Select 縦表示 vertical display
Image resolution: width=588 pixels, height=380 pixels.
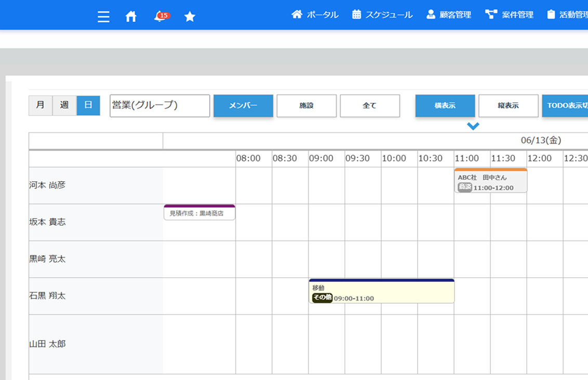[x=508, y=105]
